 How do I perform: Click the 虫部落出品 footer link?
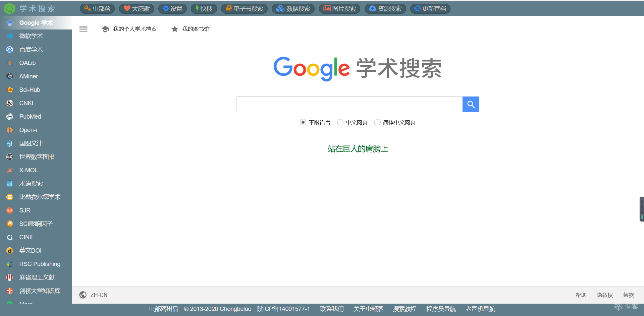coord(164,309)
